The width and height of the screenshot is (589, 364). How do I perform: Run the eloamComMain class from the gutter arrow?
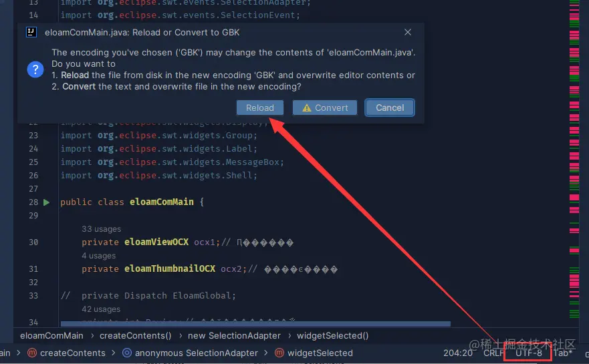point(46,202)
